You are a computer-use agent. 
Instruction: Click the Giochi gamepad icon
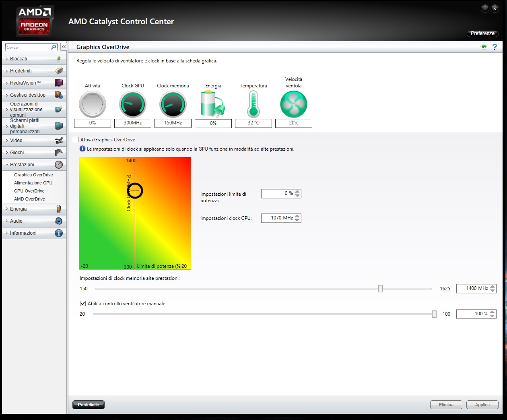point(59,153)
